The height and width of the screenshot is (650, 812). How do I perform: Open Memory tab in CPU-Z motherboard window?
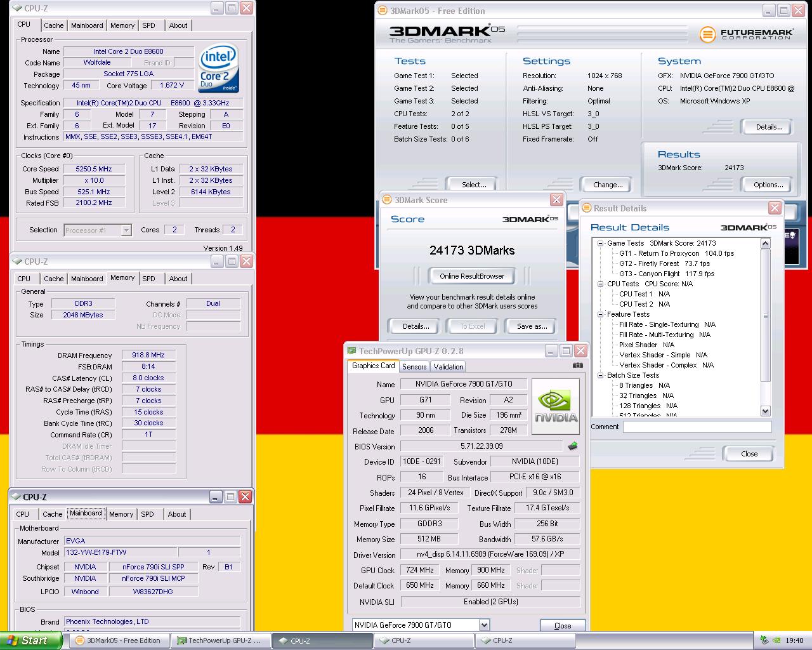tap(121, 514)
